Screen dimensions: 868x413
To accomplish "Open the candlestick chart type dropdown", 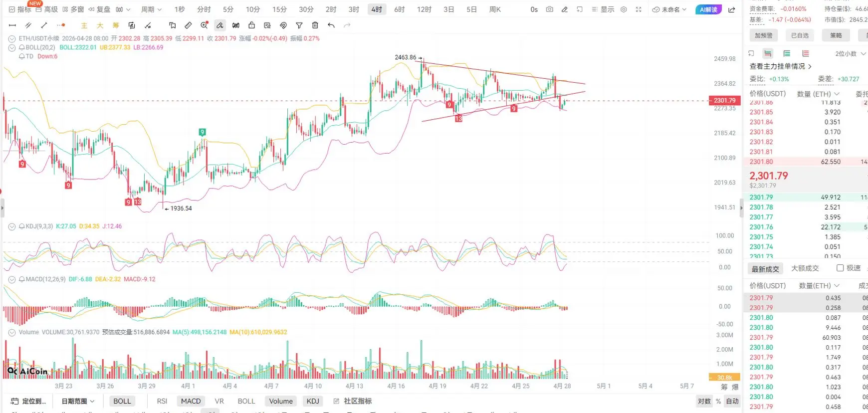I will click(123, 9).
